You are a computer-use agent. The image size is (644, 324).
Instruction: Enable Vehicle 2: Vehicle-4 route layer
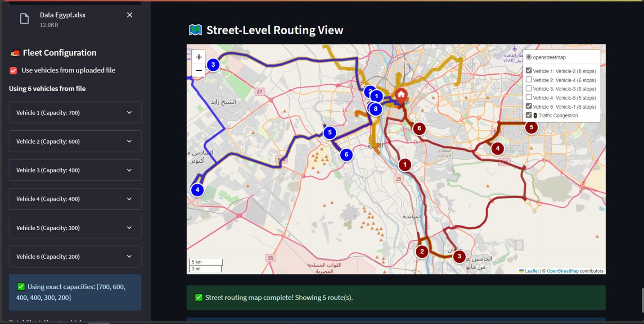point(529,80)
